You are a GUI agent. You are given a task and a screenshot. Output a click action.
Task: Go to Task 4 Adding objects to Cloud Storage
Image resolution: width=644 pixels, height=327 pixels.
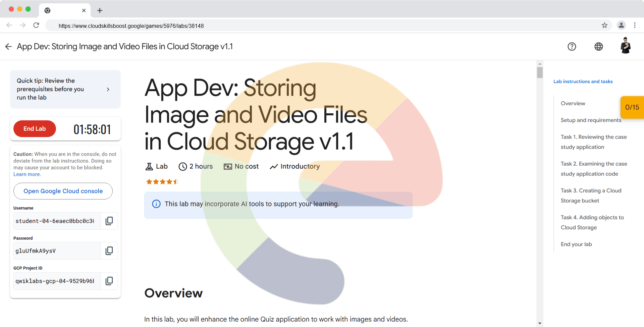pos(592,222)
